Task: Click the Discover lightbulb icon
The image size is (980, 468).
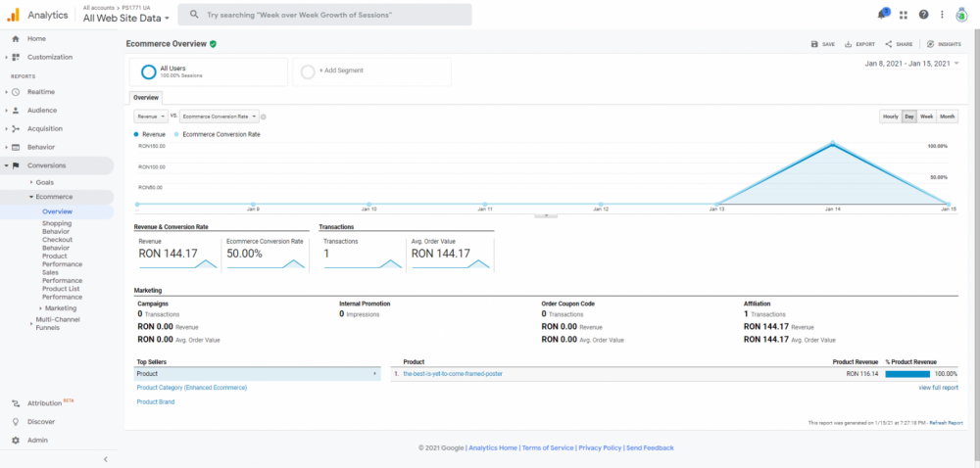Action: 16,422
